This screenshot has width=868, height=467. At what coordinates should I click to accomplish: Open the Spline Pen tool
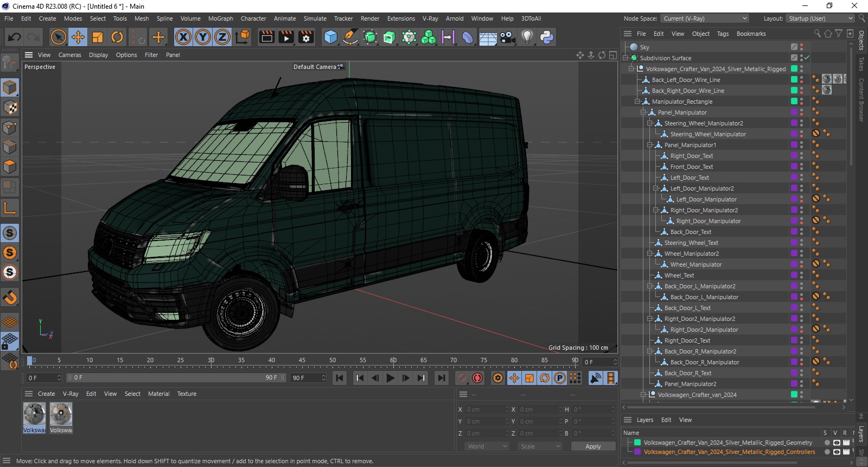click(x=350, y=37)
